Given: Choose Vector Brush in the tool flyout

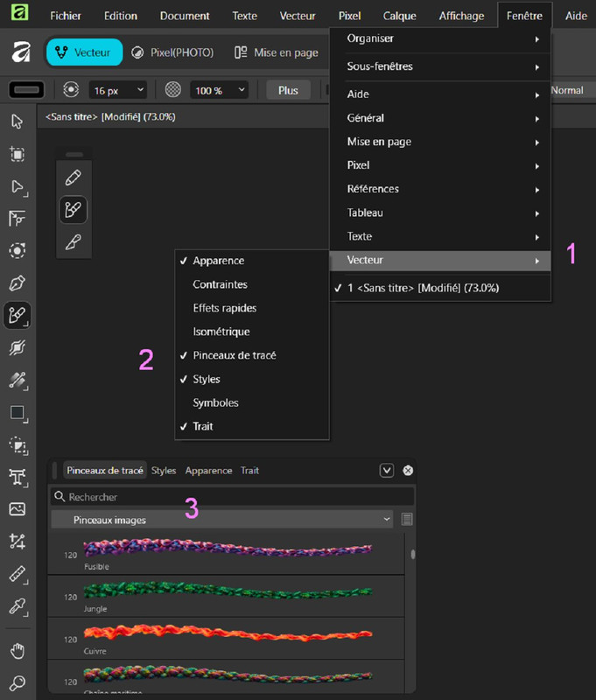Looking at the screenshot, I should 74,209.
